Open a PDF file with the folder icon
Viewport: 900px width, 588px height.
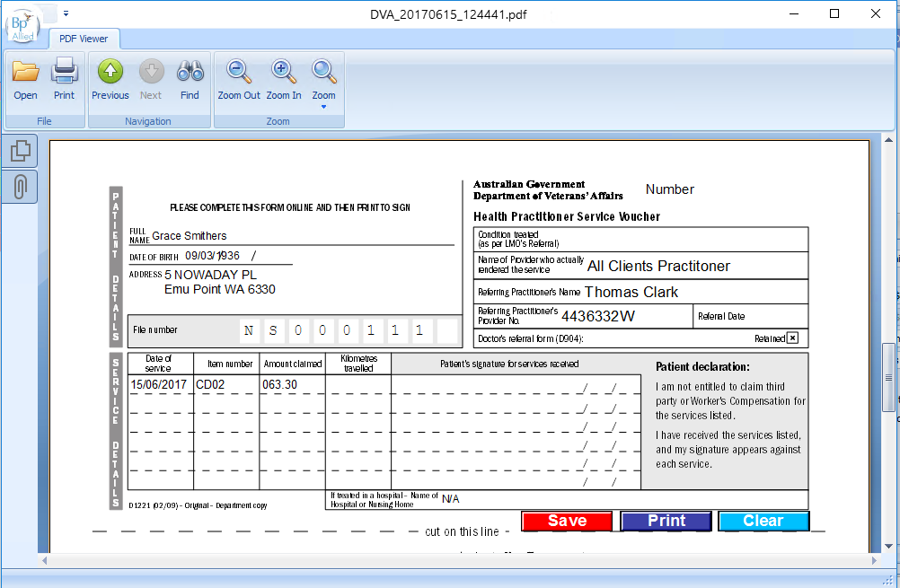(25, 71)
